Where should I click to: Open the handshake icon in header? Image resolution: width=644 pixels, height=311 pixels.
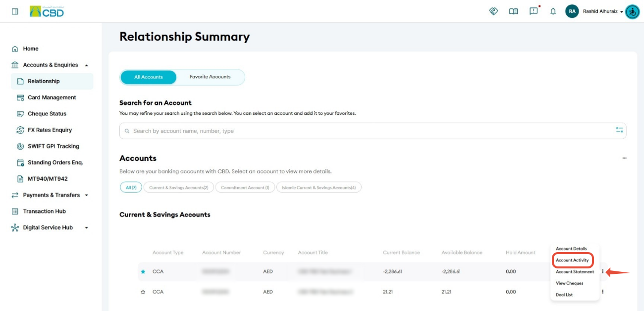(493, 11)
